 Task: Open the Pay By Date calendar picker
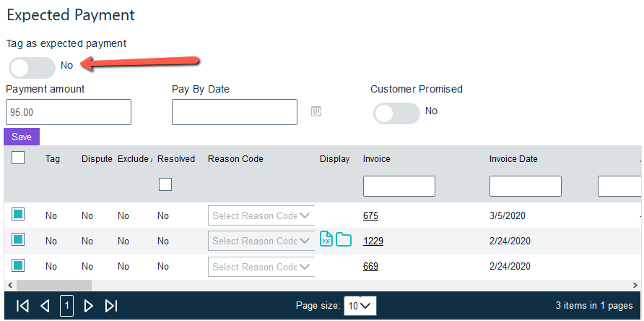316,111
